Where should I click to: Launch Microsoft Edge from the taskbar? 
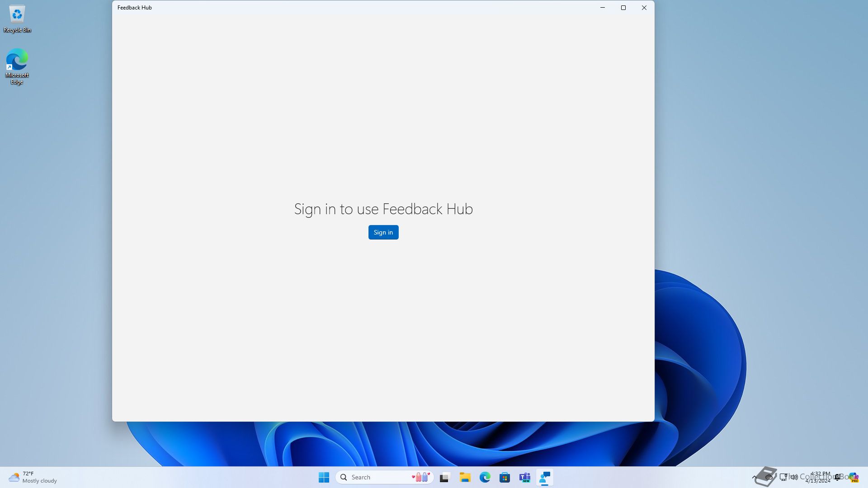[x=485, y=477]
